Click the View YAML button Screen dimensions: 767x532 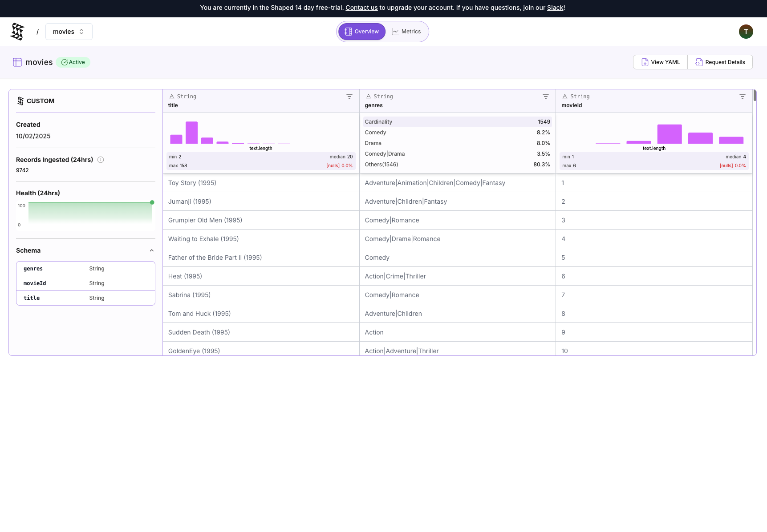660,62
